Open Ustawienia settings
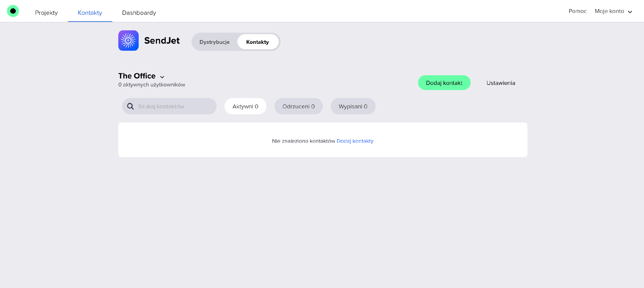 point(501,83)
